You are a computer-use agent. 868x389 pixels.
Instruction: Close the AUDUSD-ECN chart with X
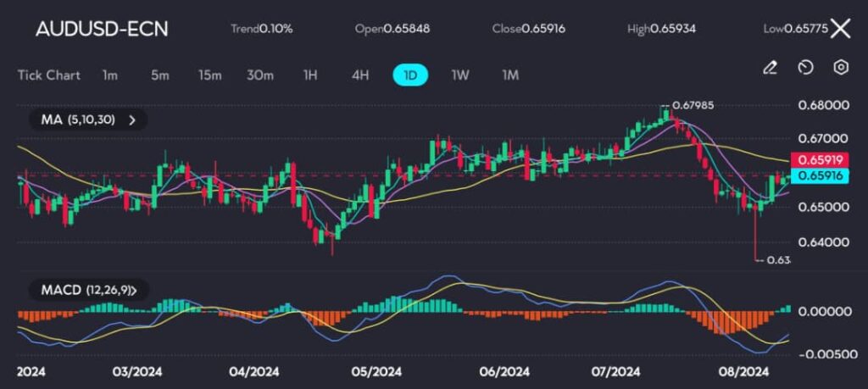[840, 29]
